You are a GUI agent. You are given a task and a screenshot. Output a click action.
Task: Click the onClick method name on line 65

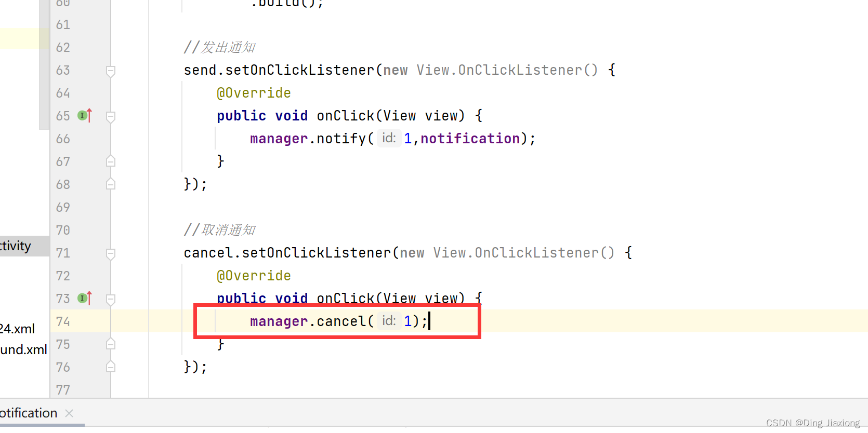click(345, 116)
